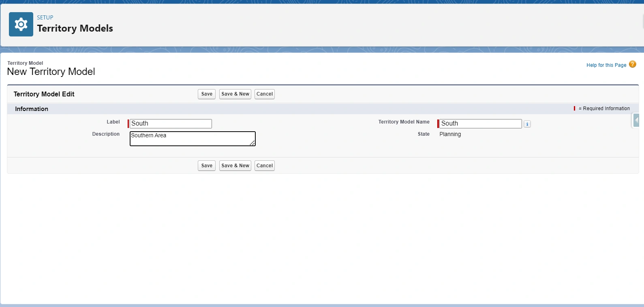Screen dimensions: 644x307
Task: Focus the Label input field
Action: click(171, 124)
